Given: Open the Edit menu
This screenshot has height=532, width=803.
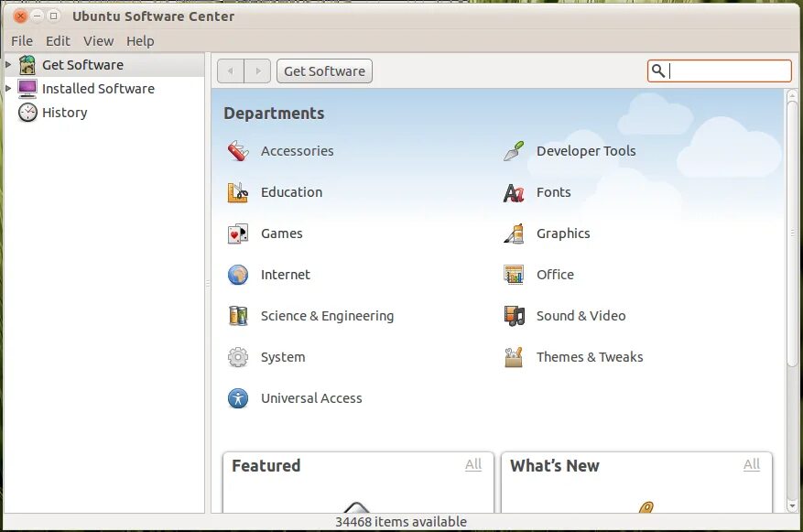Looking at the screenshot, I should (x=58, y=41).
